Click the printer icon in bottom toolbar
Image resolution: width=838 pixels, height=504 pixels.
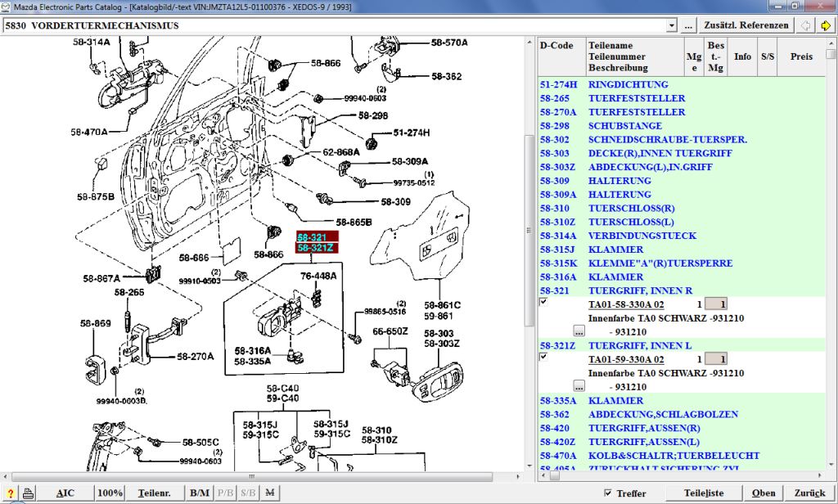click(28, 493)
